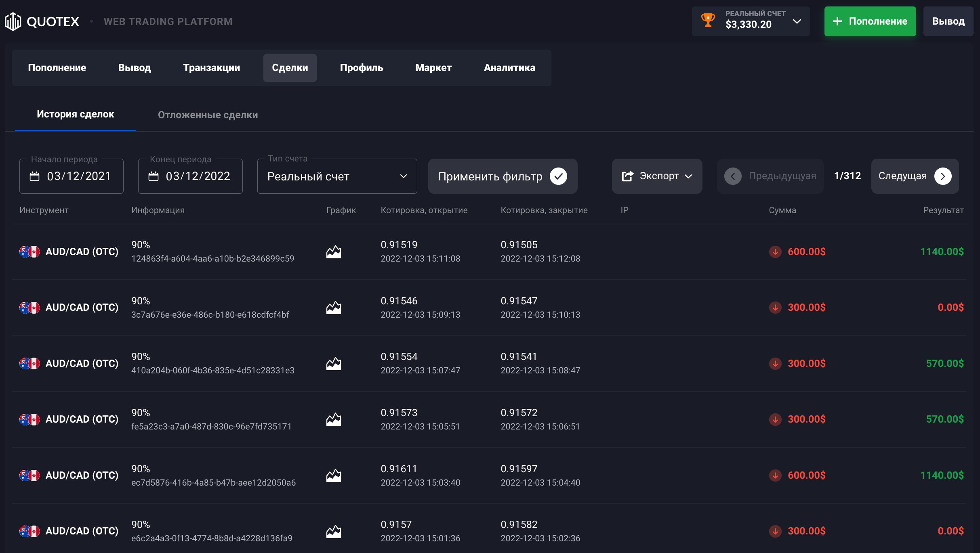
Task: Open the Профиль tab
Action: (362, 68)
